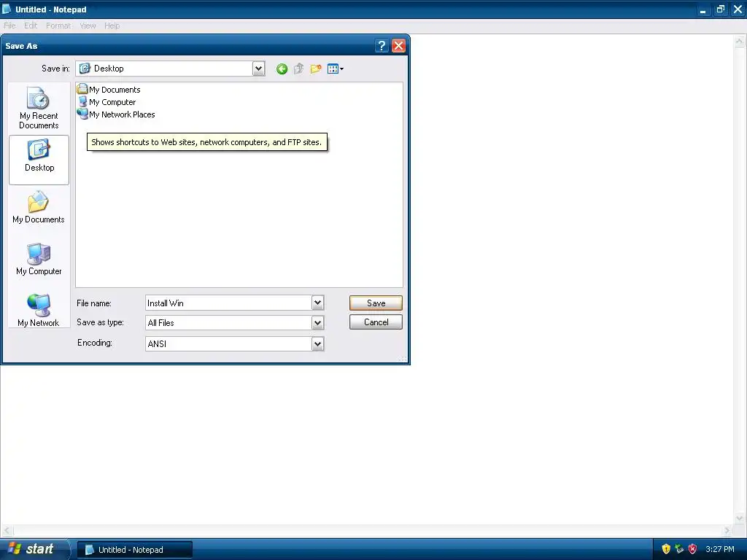Image resolution: width=747 pixels, height=560 pixels.
Task: Click the Notepad icon in title bar
Action: coord(7,9)
